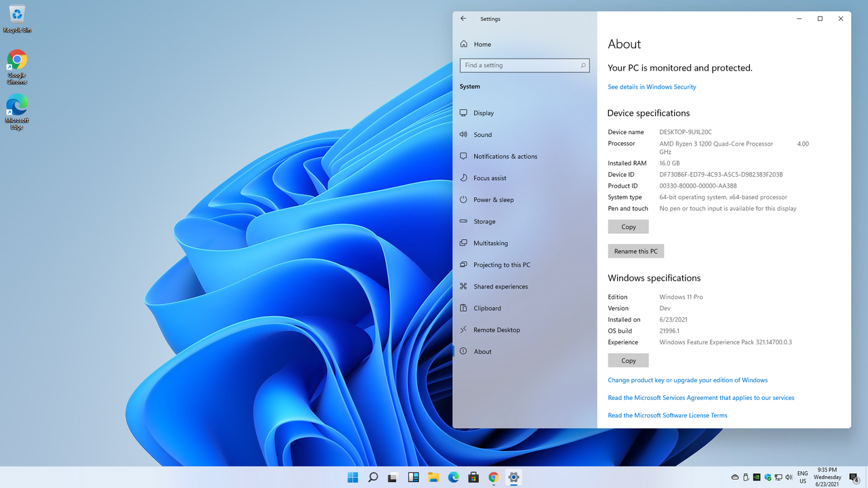Select About in the Settings sidebar
868x488 pixels.
click(525, 352)
